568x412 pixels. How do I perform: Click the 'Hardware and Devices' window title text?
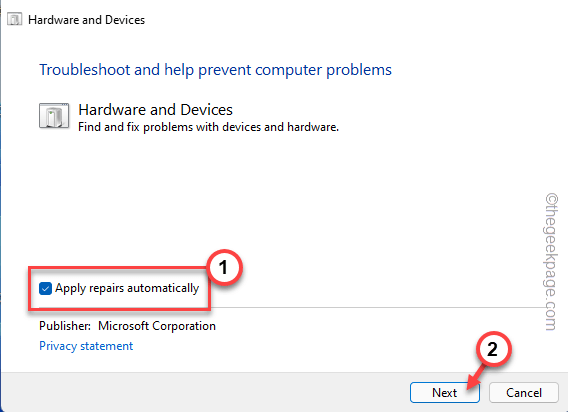tap(86, 20)
